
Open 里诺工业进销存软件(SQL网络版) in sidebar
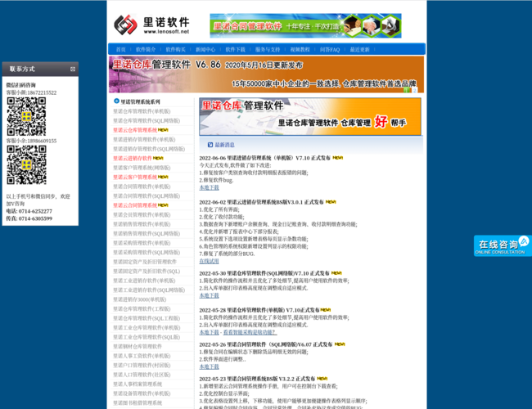point(149,290)
